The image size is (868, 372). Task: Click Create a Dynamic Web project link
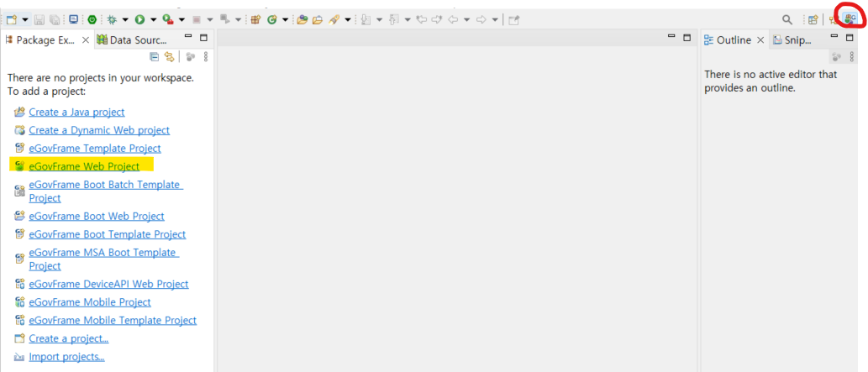pos(100,130)
